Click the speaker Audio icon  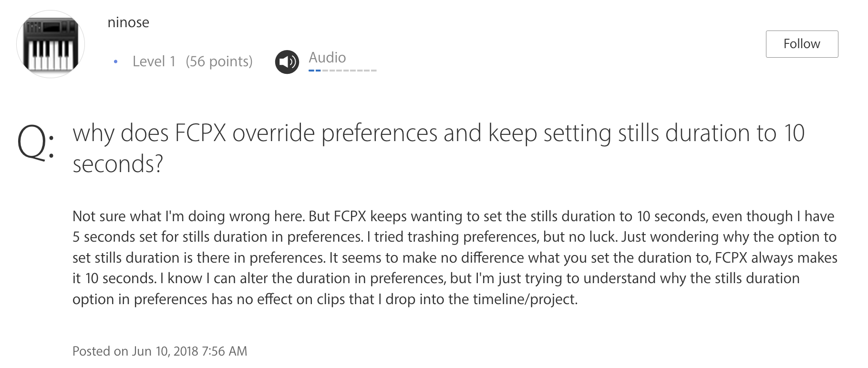pyautogui.click(x=287, y=62)
